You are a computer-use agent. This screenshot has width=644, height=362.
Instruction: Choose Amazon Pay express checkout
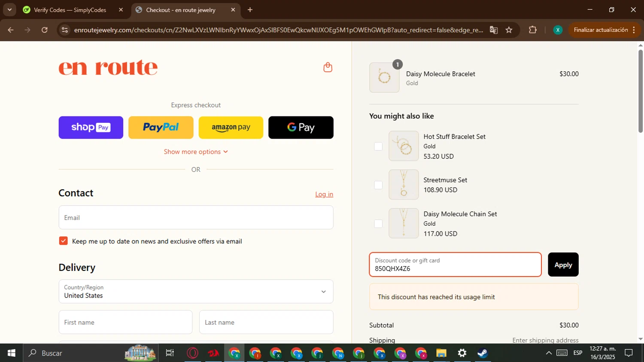pos(231,128)
